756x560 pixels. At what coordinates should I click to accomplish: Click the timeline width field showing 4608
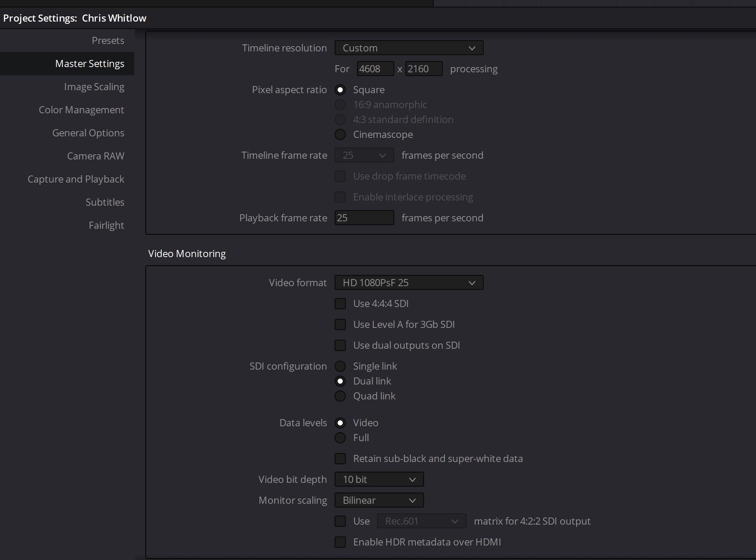[374, 69]
